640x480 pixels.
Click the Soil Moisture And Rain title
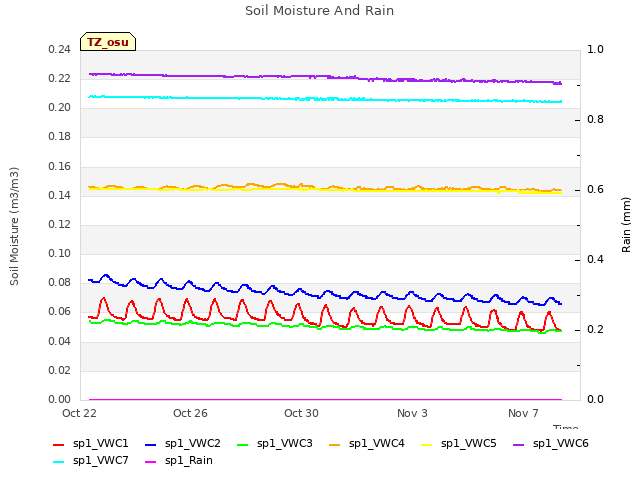click(320, 11)
